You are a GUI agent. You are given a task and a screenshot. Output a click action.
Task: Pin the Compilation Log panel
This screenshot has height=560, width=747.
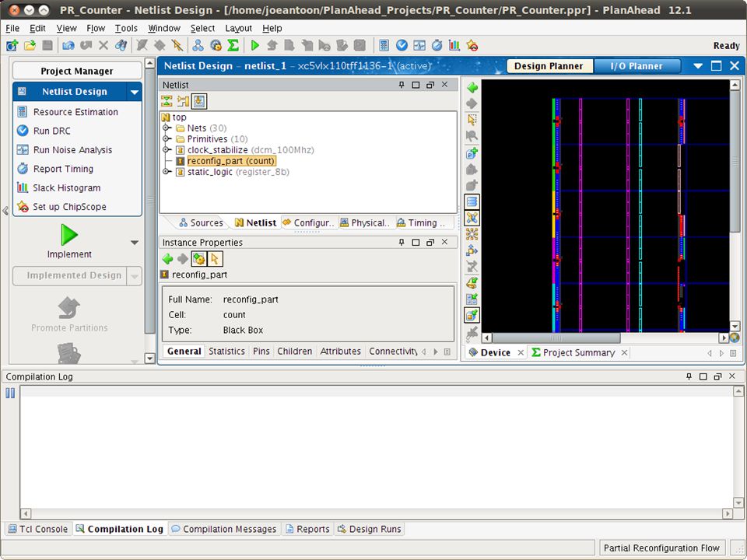coord(689,376)
